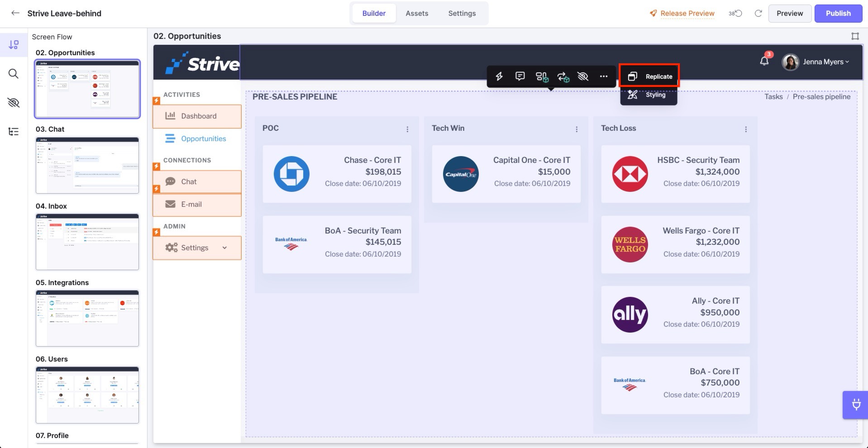The height and width of the screenshot is (448, 868).
Task: Switch to the Settings tab in header
Action: pyautogui.click(x=462, y=13)
